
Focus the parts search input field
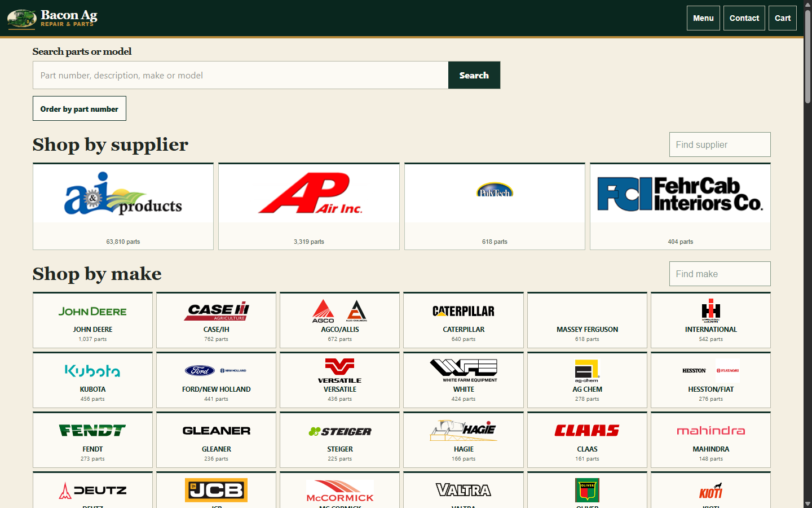point(241,75)
